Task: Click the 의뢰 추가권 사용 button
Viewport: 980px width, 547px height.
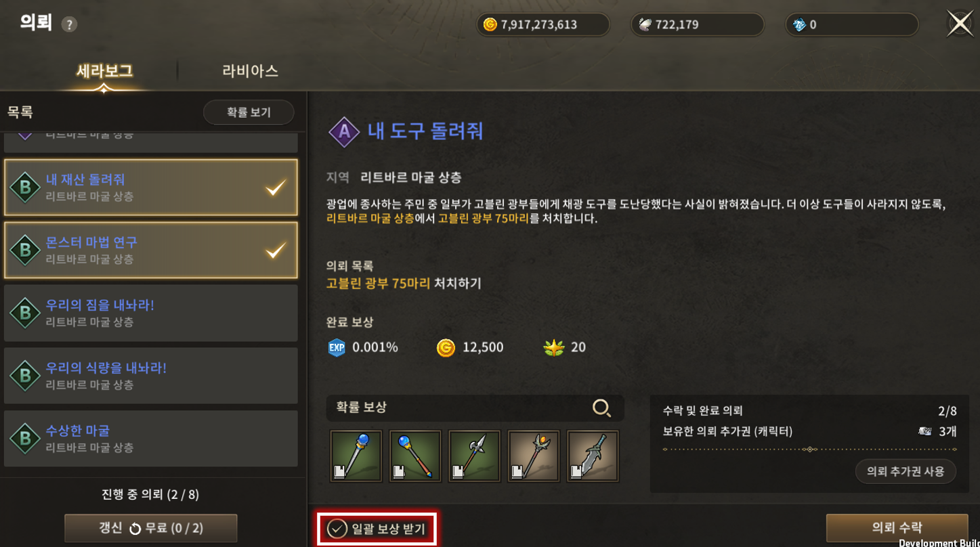Action: [x=906, y=471]
